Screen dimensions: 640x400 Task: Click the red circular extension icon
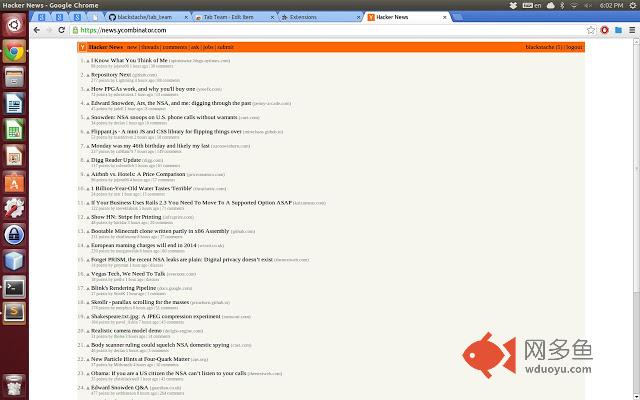605,30
